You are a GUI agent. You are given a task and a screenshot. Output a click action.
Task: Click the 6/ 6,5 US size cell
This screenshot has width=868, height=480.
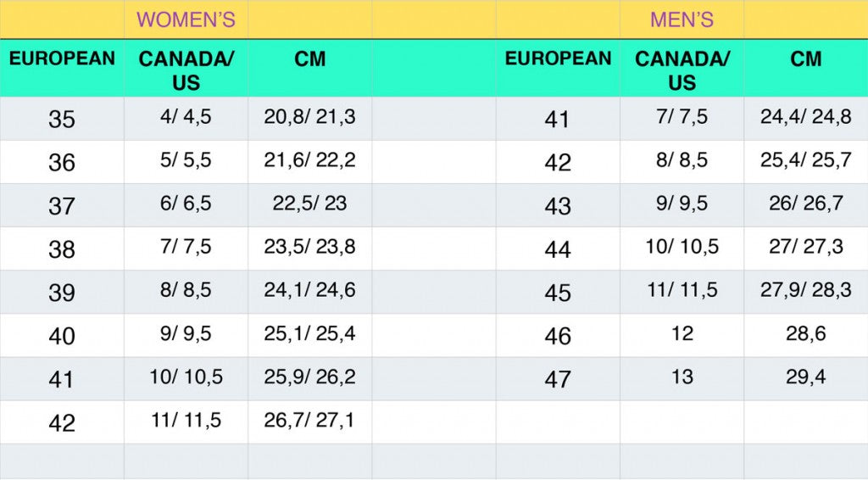coord(186,204)
